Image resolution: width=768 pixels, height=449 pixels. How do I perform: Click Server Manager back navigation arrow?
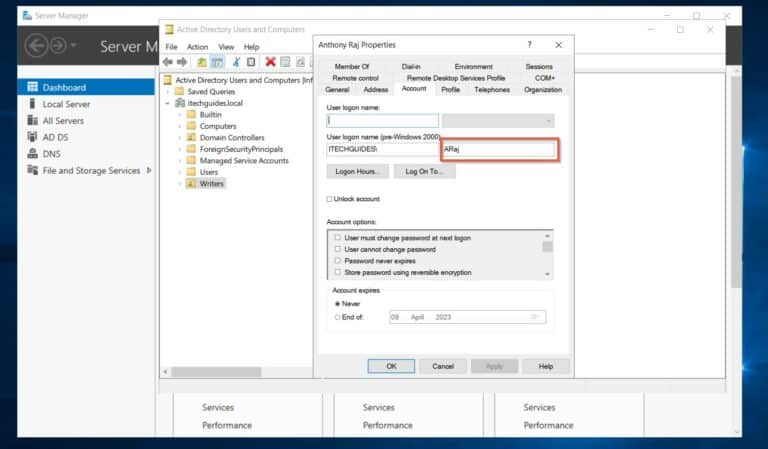[37, 46]
